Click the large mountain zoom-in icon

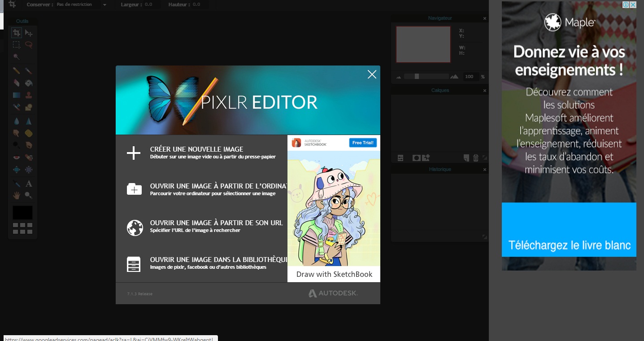pos(454,77)
